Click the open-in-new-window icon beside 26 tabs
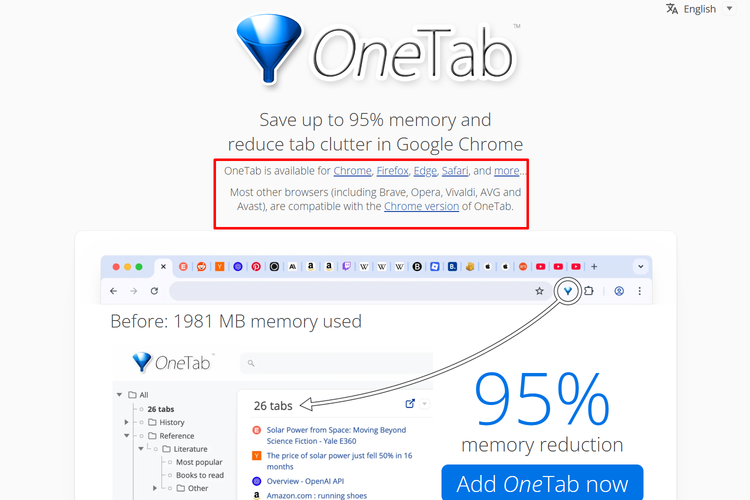The height and width of the screenshot is (500, 750). click(x=410, y=404)
